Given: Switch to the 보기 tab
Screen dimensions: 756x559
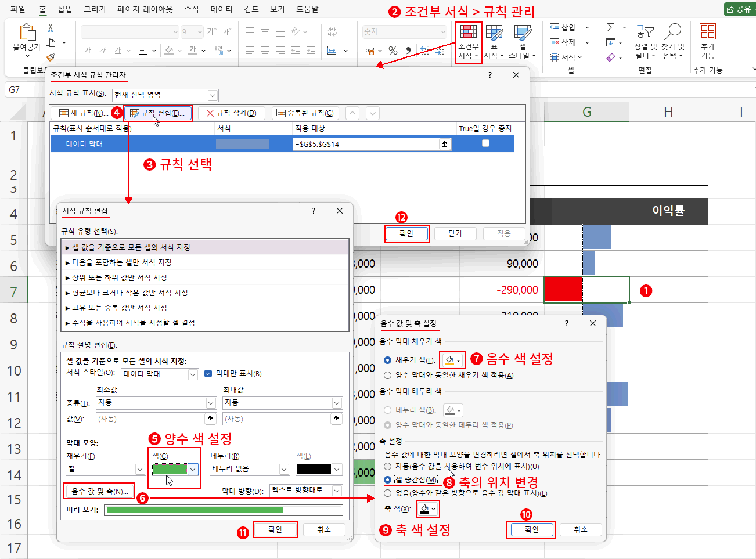Looking at the screenshot, I should [278, 9].
